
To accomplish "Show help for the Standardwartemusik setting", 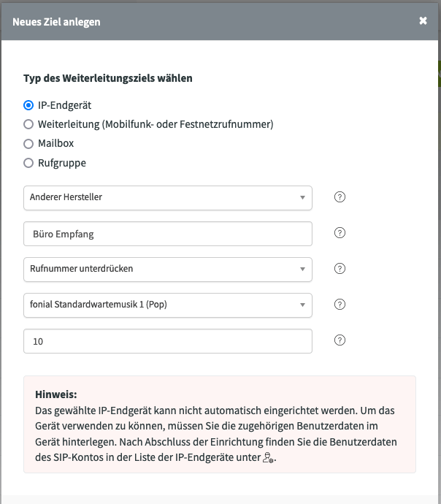I will tap(340, 305).
